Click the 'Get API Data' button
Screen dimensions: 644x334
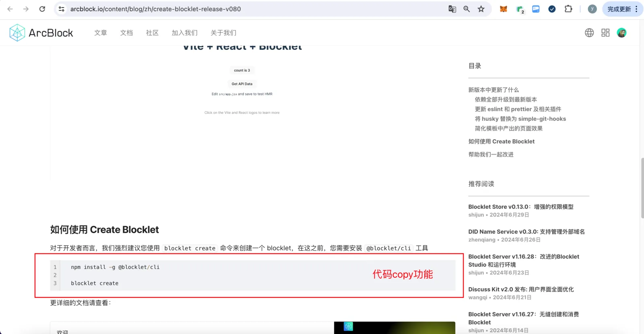[242, 84]
